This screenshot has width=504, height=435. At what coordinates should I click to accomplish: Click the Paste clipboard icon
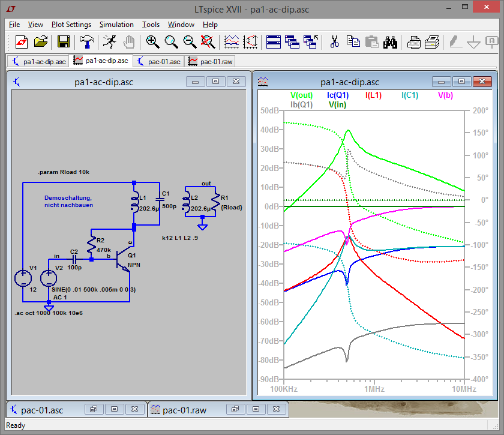371,42
